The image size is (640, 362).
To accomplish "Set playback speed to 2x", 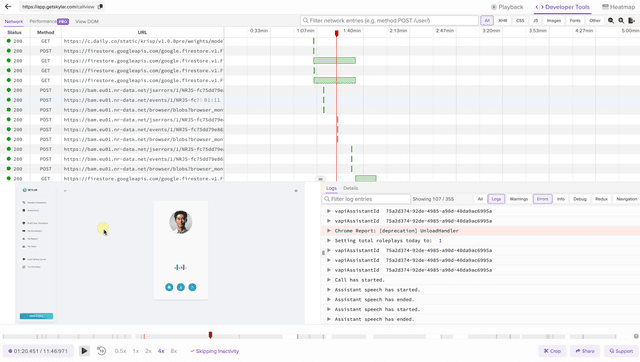I will (x=148, y=351).
